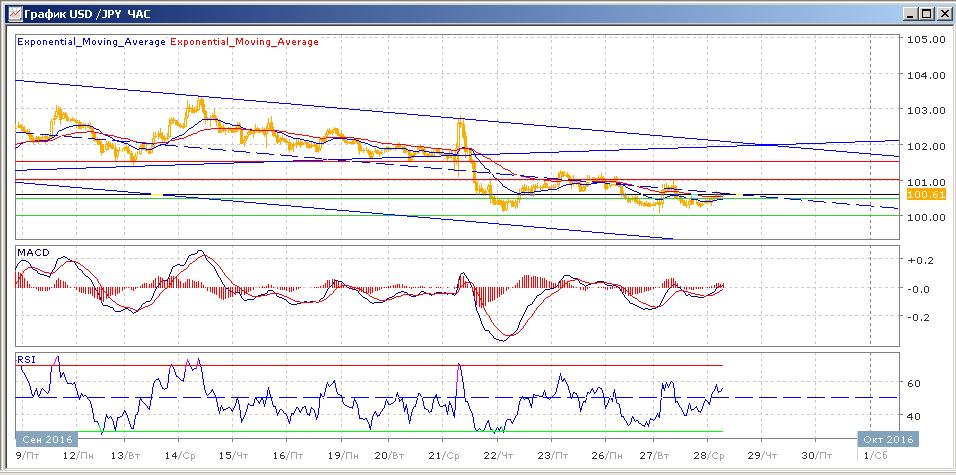Click the График USD/JPY ЧАС window title

(88, 14)
